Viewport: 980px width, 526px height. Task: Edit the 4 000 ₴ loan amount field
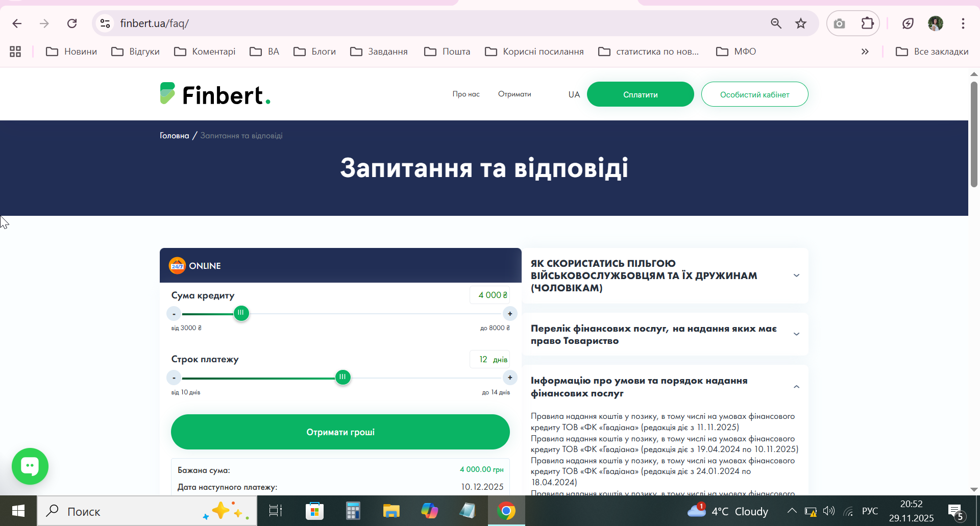click(490, 295)
